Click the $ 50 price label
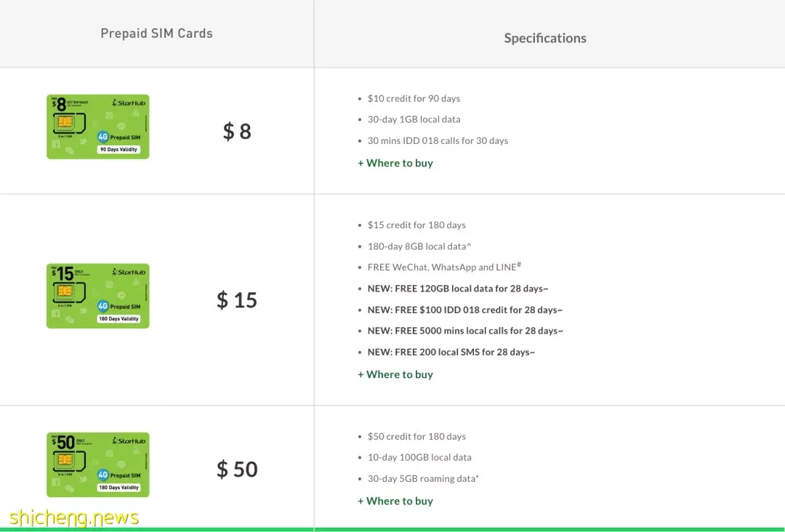Screen dimensions: 785x532 pyautogui.click(x=237, y=469)
